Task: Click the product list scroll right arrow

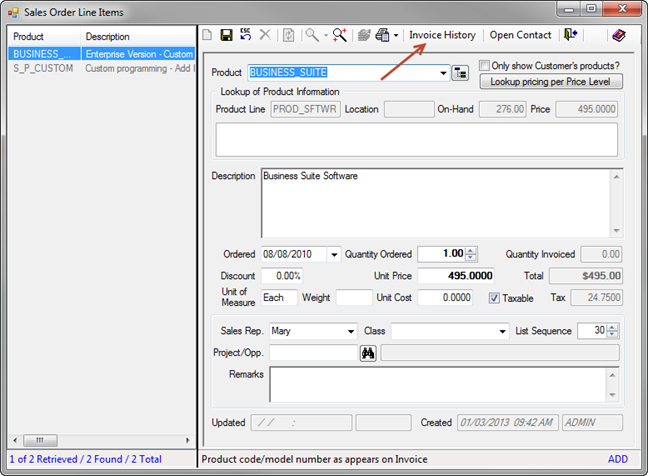Action: click(188, 440)
